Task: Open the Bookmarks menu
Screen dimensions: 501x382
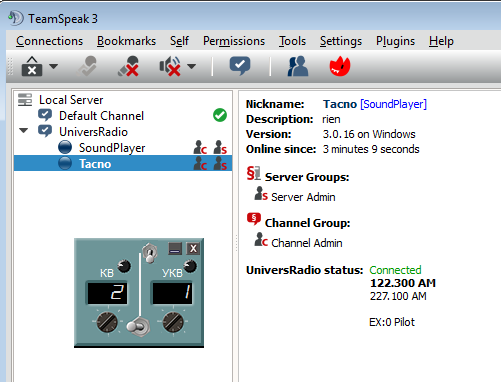Action: 126,41
